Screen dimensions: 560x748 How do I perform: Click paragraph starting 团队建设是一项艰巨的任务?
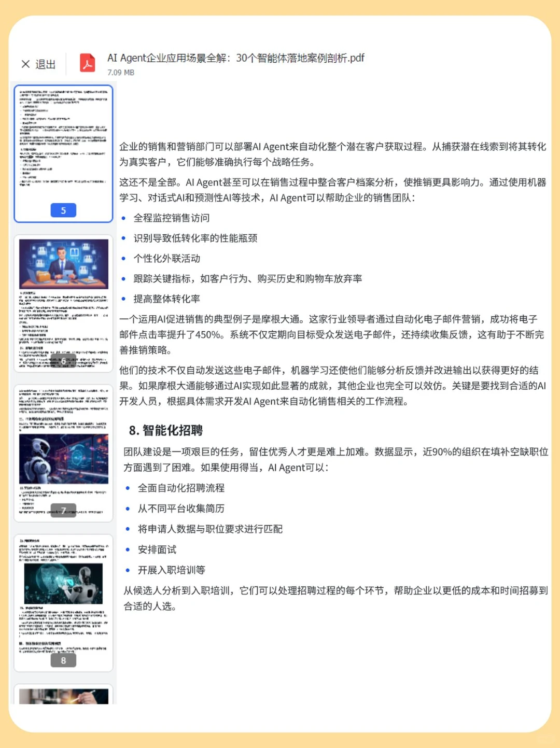[335, 460]
